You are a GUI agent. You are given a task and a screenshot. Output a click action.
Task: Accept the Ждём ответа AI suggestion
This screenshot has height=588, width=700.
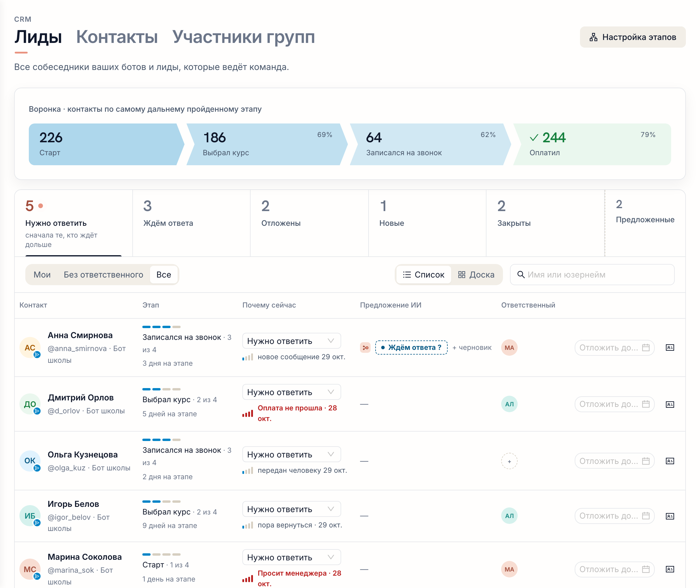[x=411, y=348]
